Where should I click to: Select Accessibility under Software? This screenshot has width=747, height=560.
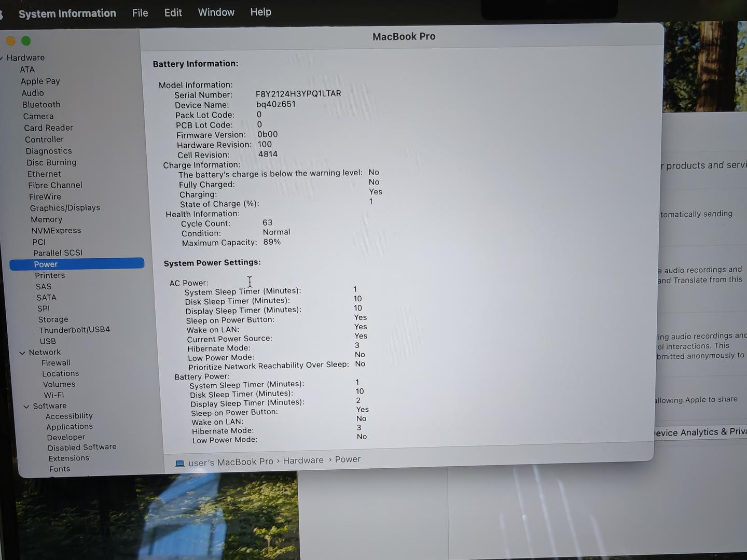click(x=69, y=416)
